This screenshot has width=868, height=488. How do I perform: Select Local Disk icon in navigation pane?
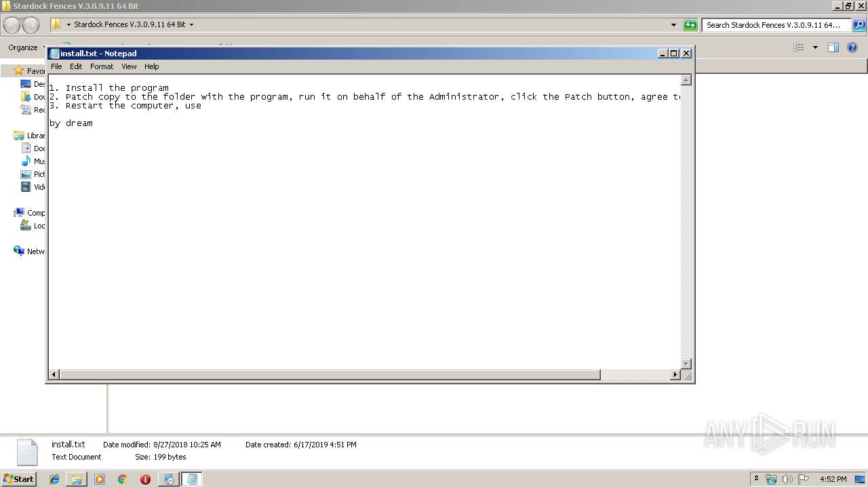click(x=26, y=226)
